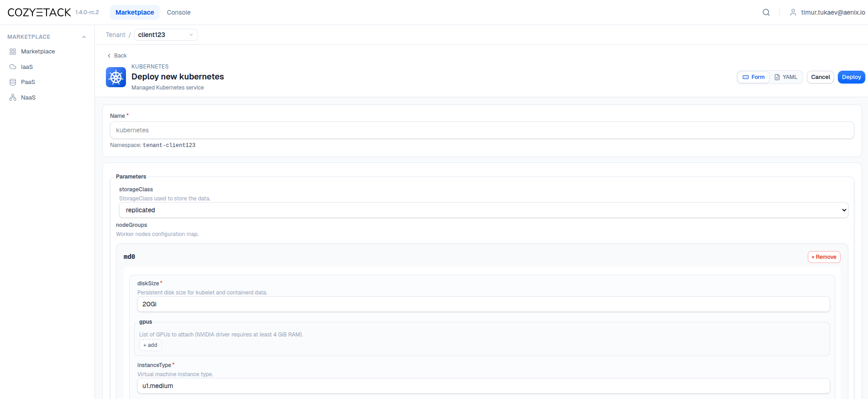Click the NaaS network icon

click(x=13, y=97)
